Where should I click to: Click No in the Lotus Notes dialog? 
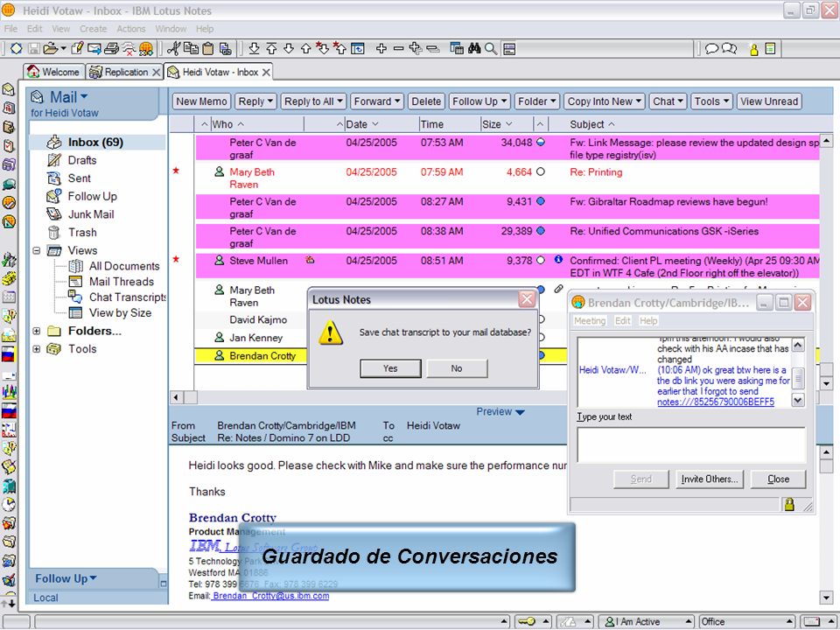[457, 368]
